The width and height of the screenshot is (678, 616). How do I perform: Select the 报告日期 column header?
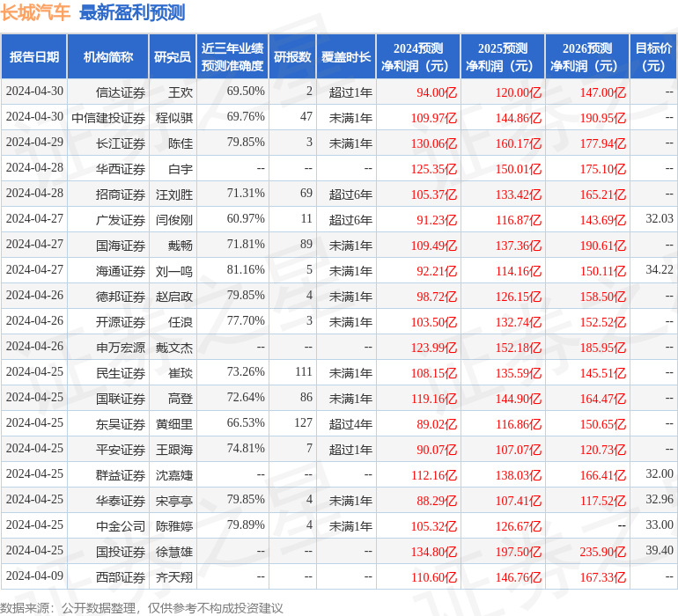coord(34,56)
